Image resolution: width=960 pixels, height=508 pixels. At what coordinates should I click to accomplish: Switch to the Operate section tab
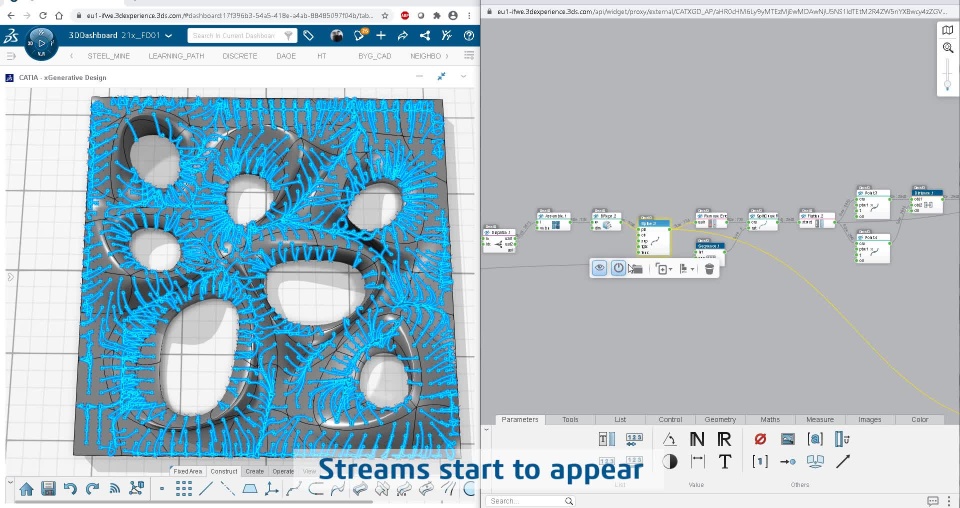pyautogui.click(x=283, y=471)
